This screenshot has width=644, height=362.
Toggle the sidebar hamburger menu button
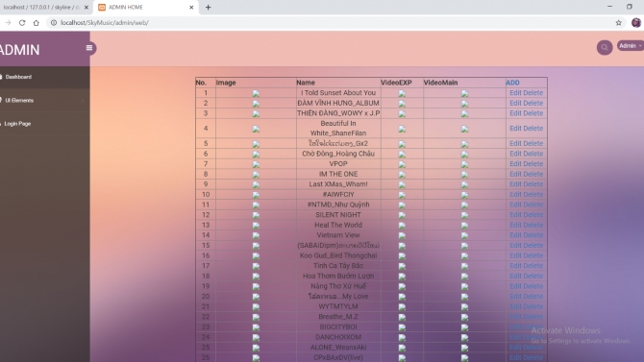click(89, 48)
